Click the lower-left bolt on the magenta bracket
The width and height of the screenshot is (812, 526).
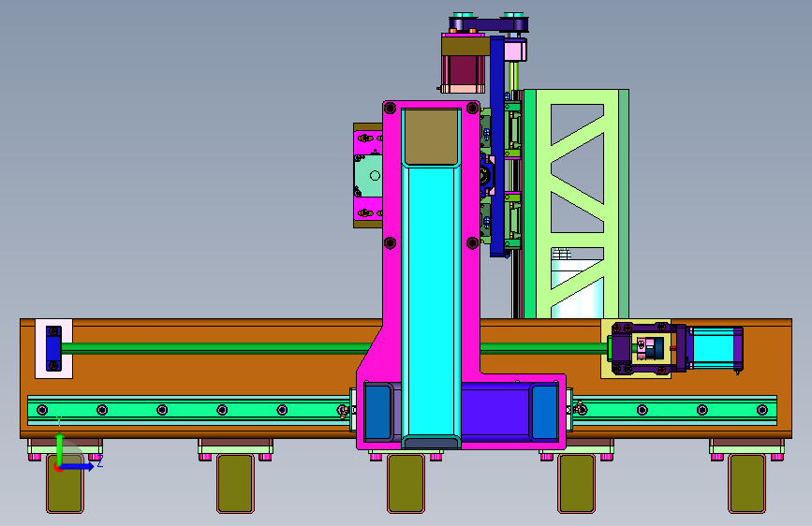(x=390, y=242)
